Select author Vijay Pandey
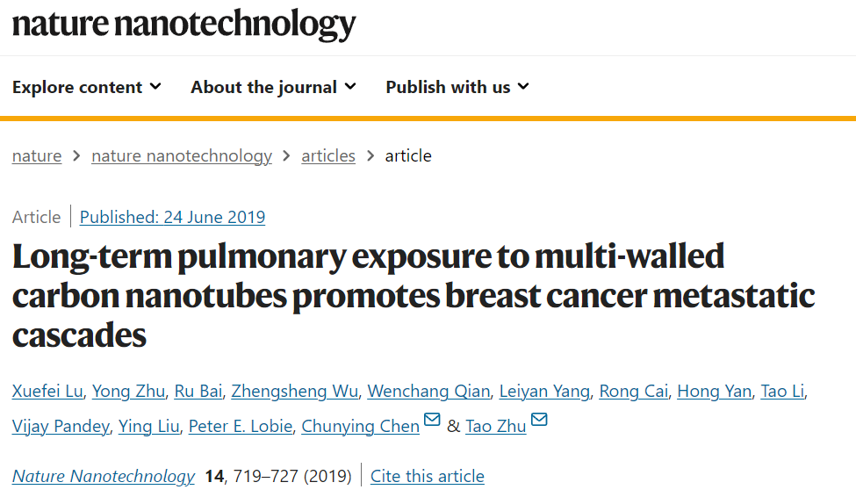856x504 pixels. [61, 427]
